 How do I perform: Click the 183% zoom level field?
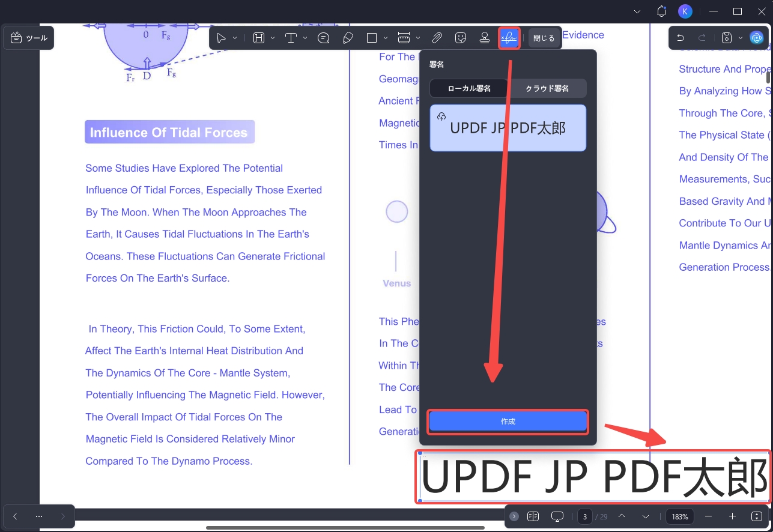coord(680,516)
